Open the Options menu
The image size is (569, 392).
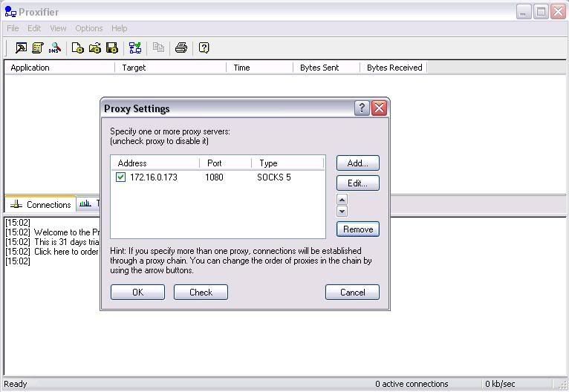coord(89,28)
